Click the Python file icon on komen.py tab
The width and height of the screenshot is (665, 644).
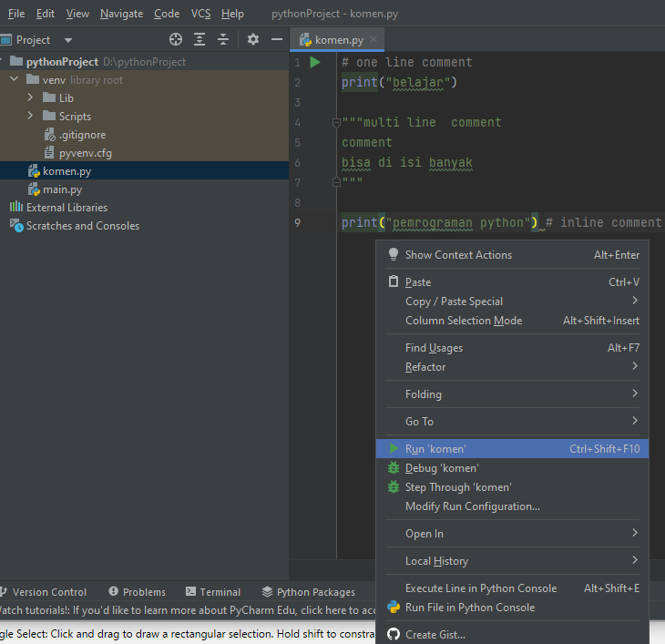coord(305,40)
